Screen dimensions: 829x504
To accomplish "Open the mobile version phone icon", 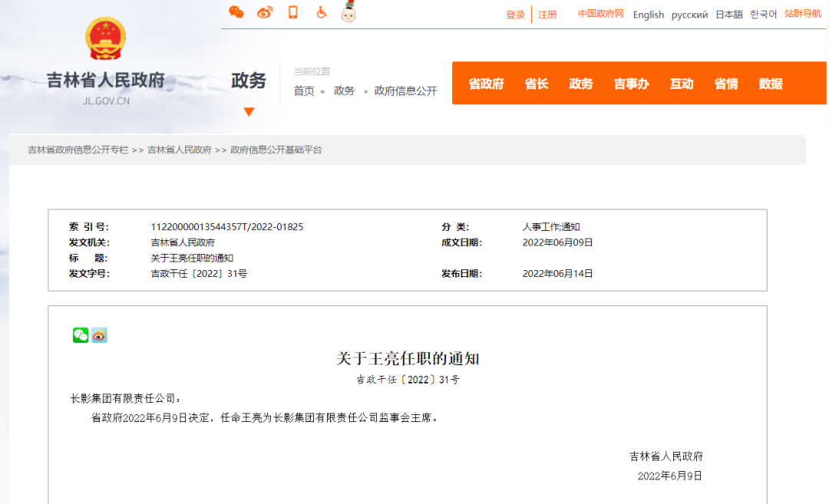I will 293,12.
